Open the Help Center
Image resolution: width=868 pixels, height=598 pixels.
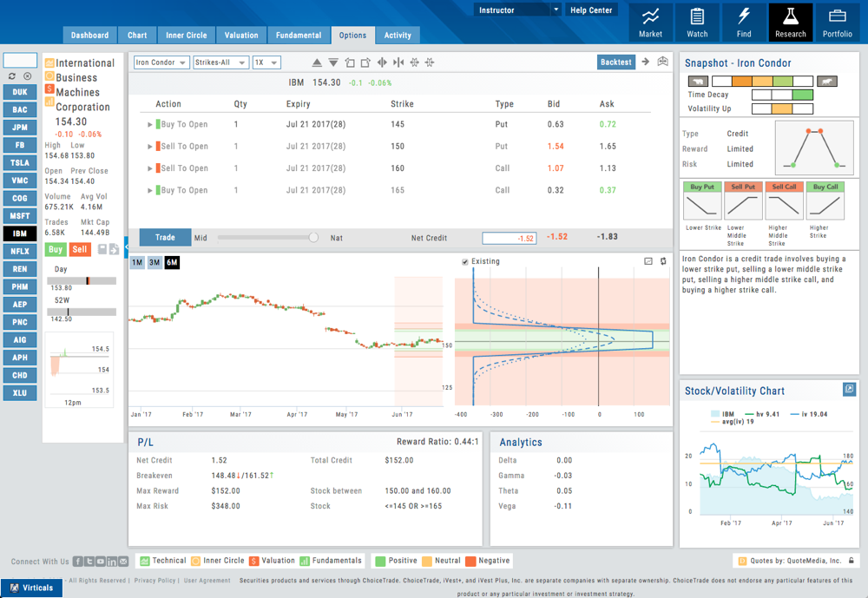tap(591, 10)
